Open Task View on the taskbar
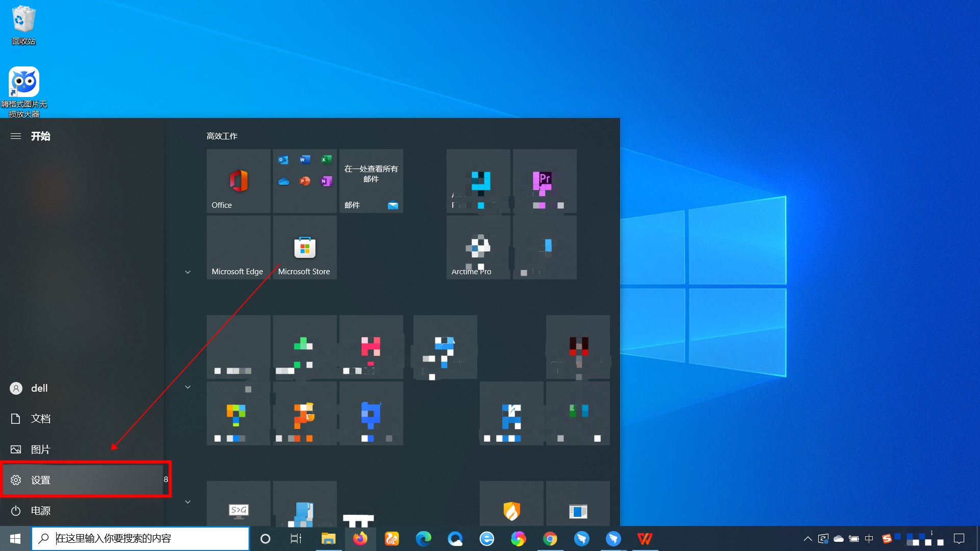Screen dimensions: 980x551 coord(295,538)
